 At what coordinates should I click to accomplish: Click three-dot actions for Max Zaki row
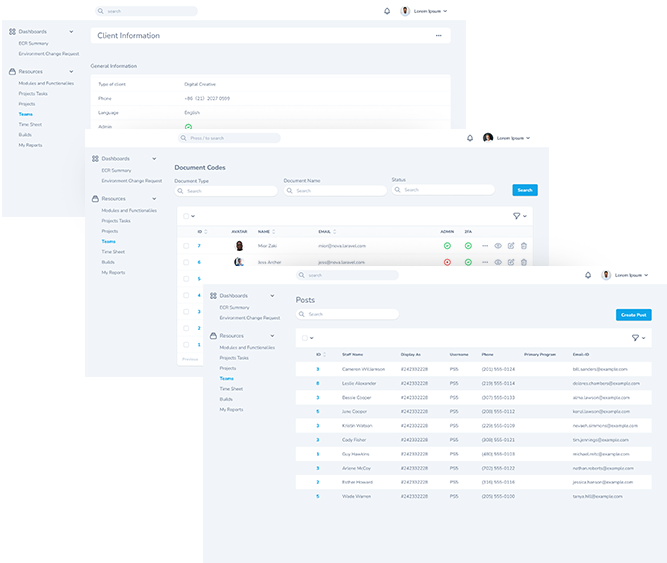485,245
